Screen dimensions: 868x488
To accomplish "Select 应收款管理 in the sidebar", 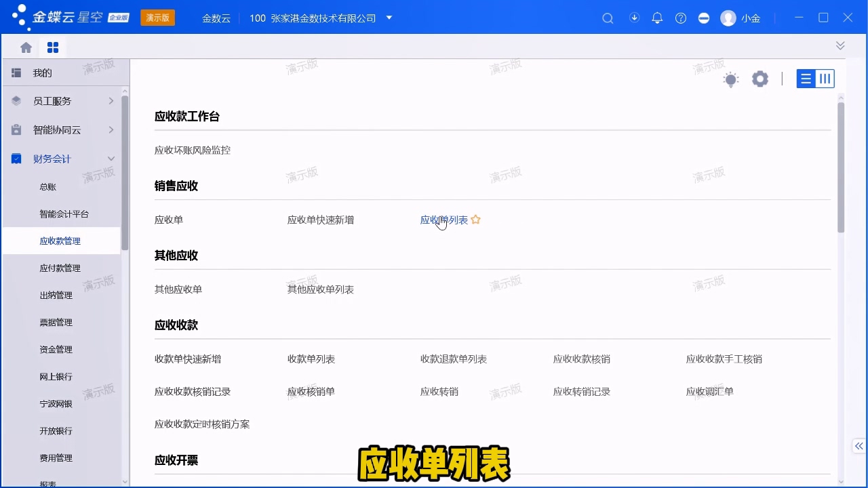I will 60,241.
